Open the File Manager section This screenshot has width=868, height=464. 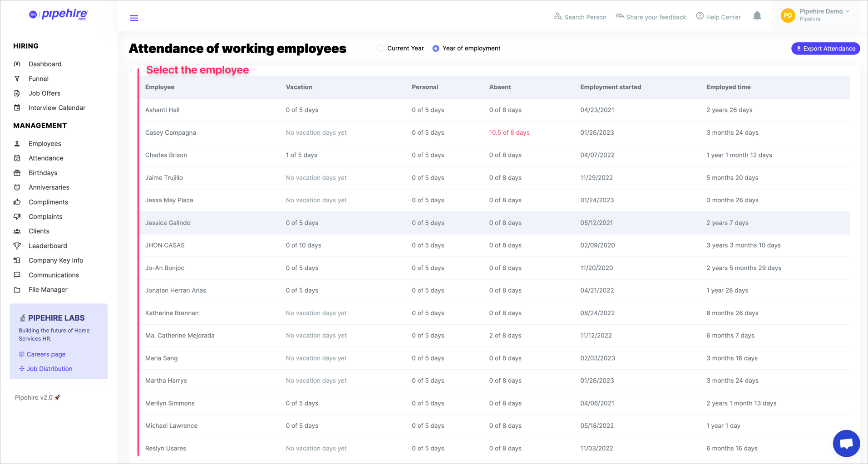click(x=47, y=289)
